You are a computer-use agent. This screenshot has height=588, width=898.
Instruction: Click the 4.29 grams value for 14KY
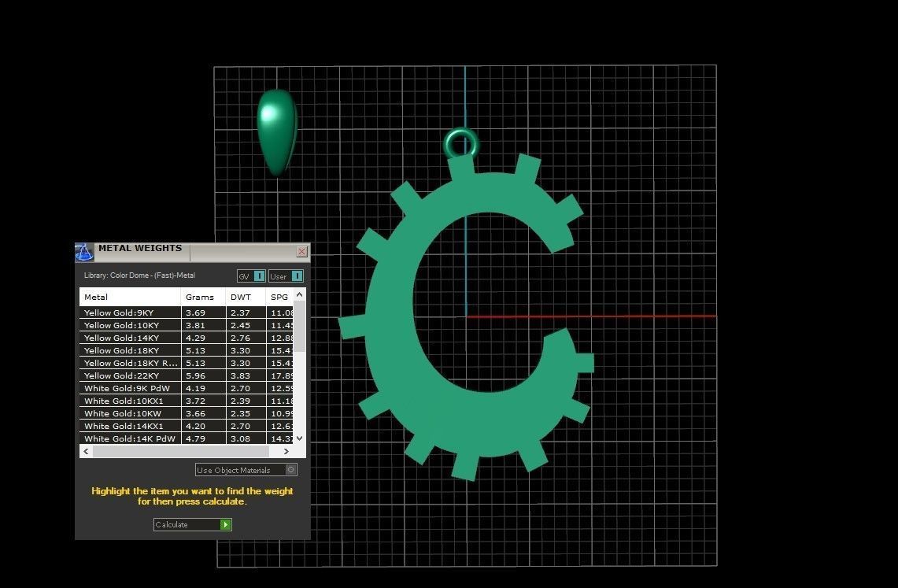[195, 338]
